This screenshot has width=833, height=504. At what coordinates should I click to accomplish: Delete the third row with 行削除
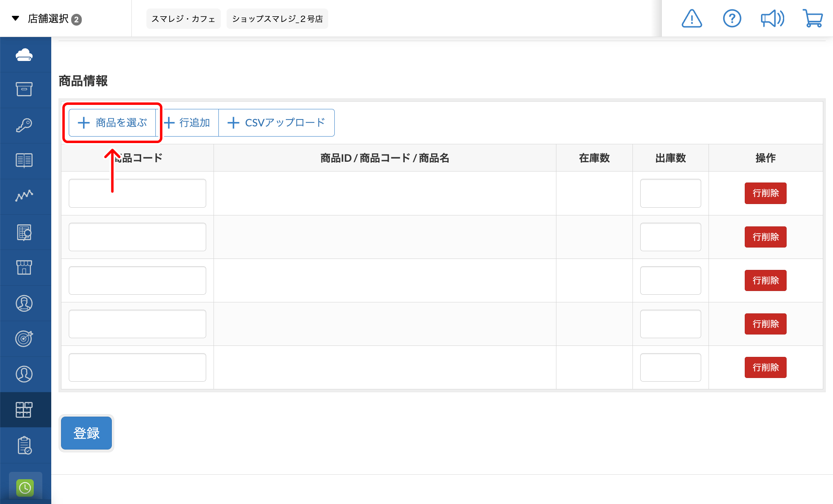click(765, 280)
